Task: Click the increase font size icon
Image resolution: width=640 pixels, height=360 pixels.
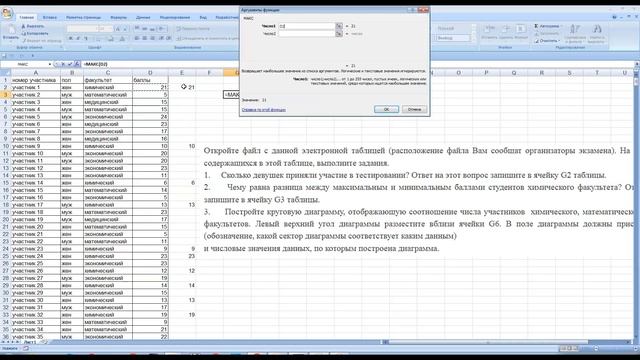Action: [x=118, y=29]
